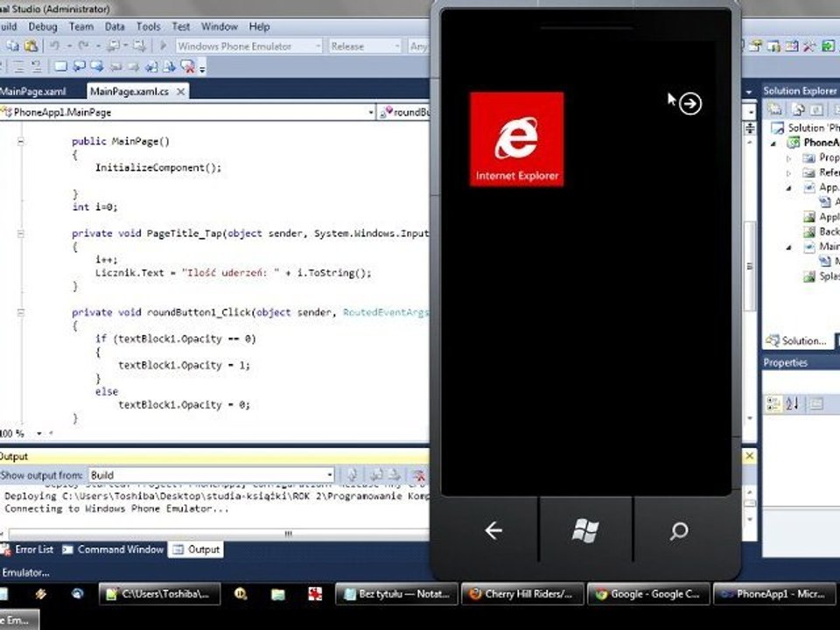This screenshot has width=840, height=630.
Task: Click the code editor vertical scrollbar thumb
Action: click(750, 266)
